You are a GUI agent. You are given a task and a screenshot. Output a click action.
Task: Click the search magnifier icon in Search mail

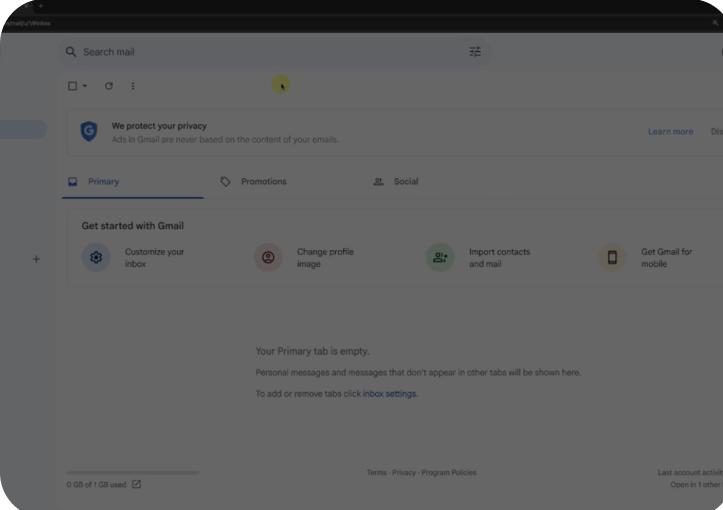point(71,52)
